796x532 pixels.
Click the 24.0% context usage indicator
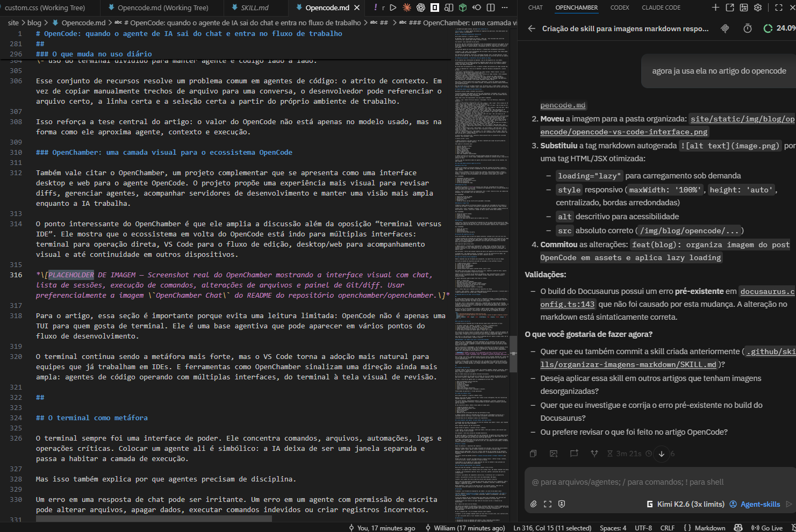click(x=779, y=28)
